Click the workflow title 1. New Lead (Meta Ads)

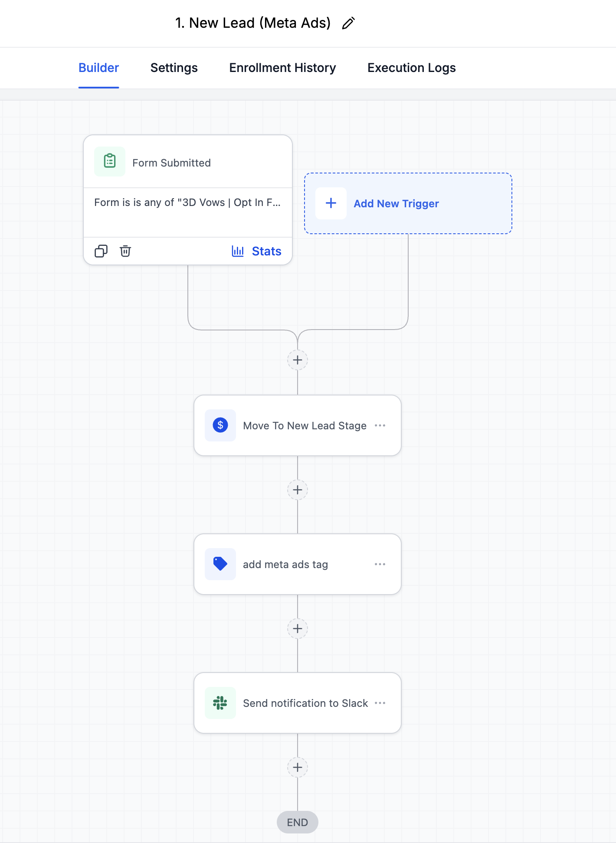[x=253, y=23]
